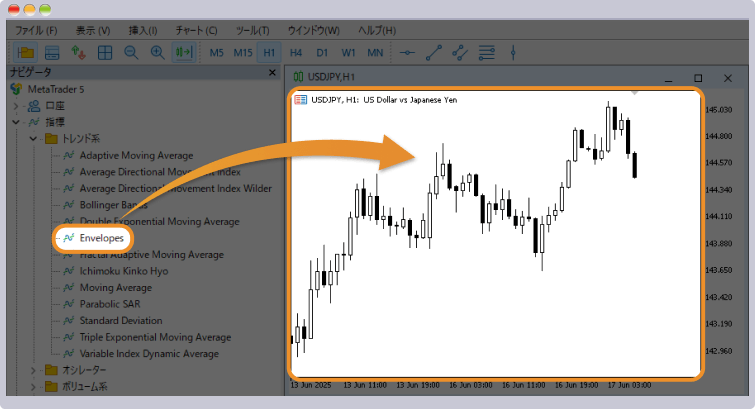Zoom out of the chart
The height and width of the screenshot is (409, 755).
pyautogui.click(x=131, y=53)
